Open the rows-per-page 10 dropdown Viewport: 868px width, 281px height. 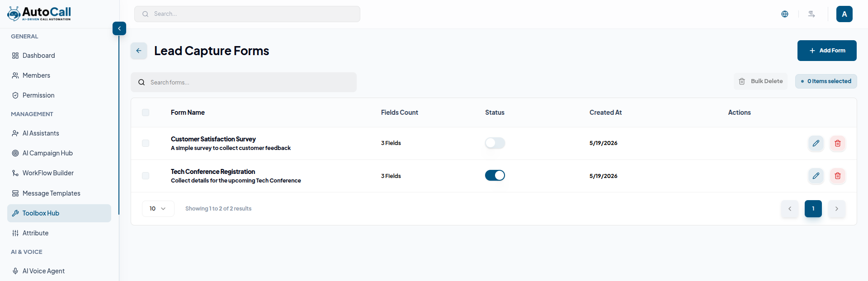pos(158,209)
